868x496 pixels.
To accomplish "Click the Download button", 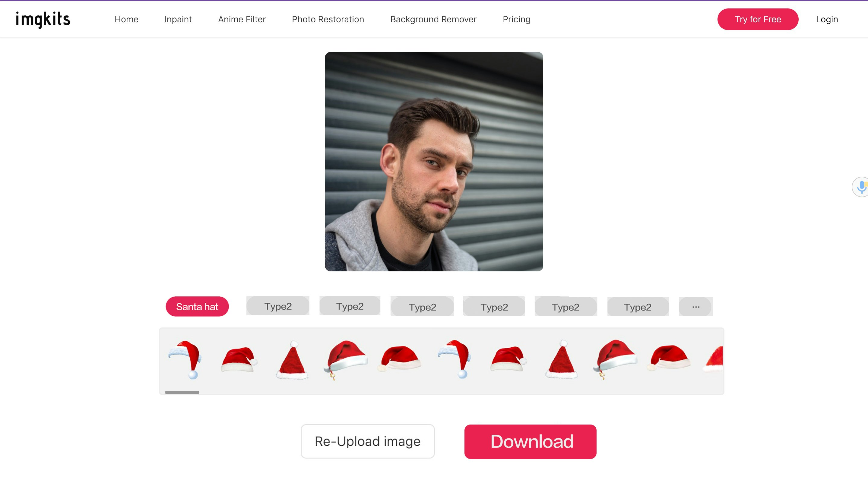I will point(530,441).
